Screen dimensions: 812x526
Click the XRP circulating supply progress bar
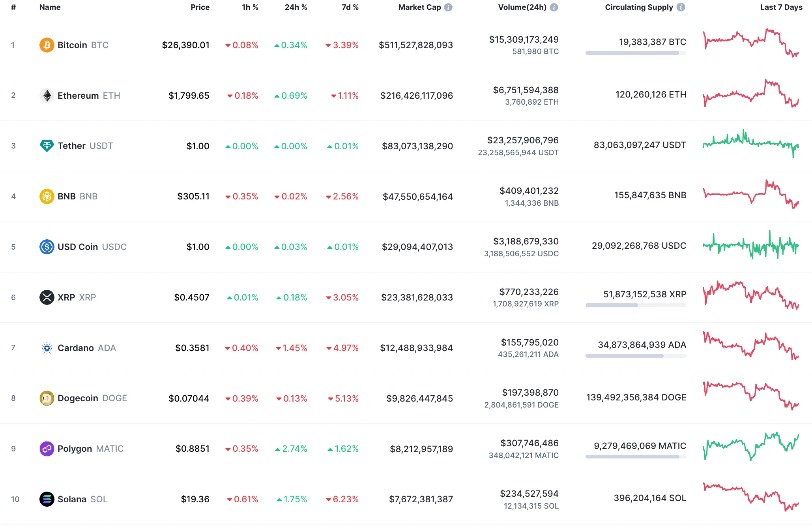point(636,305)
